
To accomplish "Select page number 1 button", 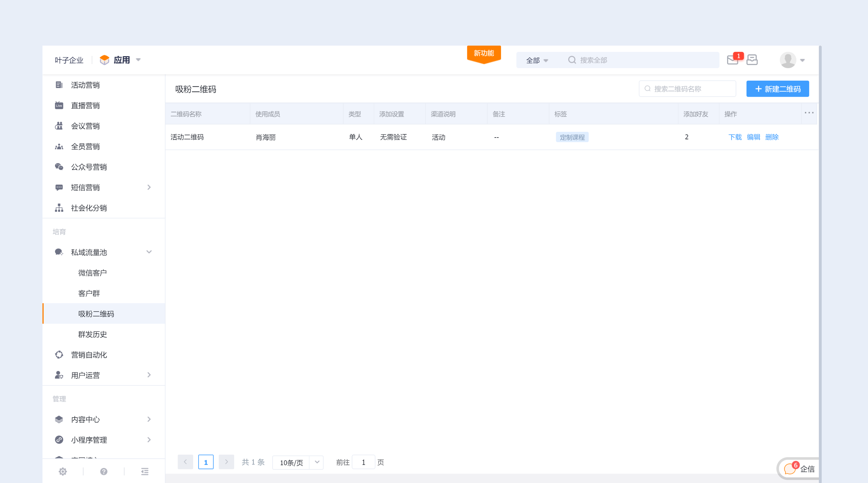I will 206,462.
